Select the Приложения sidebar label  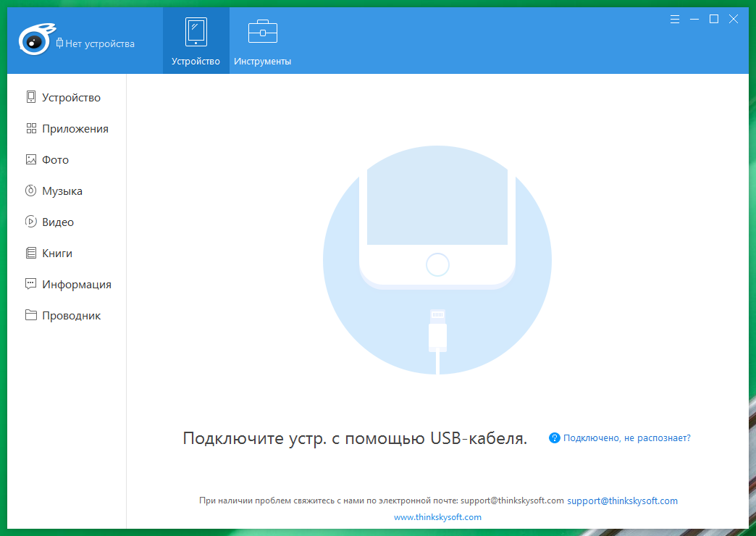pyautogui.click(x=75, y=129)
